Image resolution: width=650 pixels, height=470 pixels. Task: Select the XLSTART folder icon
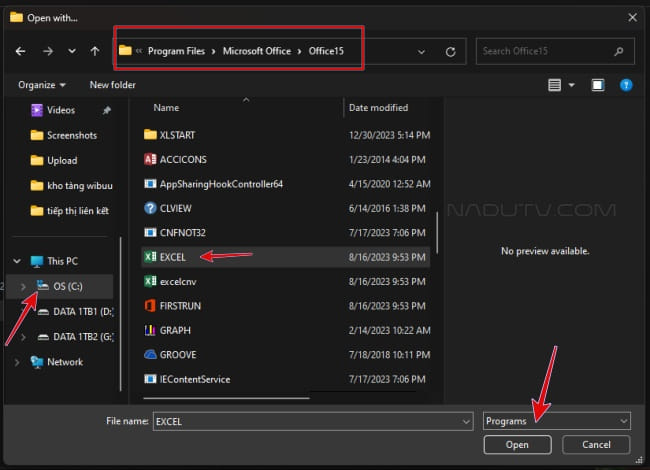click(150, 135)
